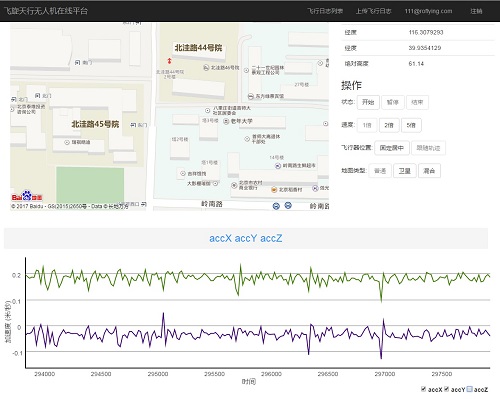Click the Baidu logo on the map
500x399 pixels.
click(27, 196)
